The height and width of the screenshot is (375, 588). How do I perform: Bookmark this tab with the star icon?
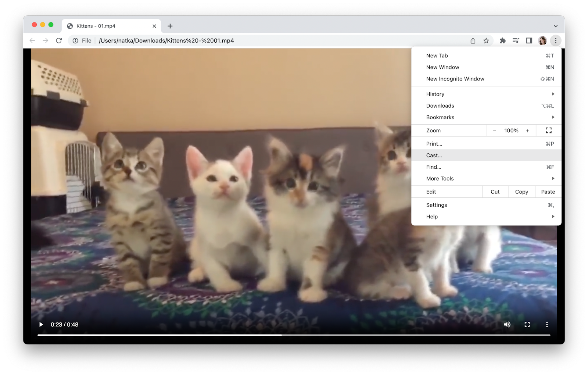pos(486,40)
